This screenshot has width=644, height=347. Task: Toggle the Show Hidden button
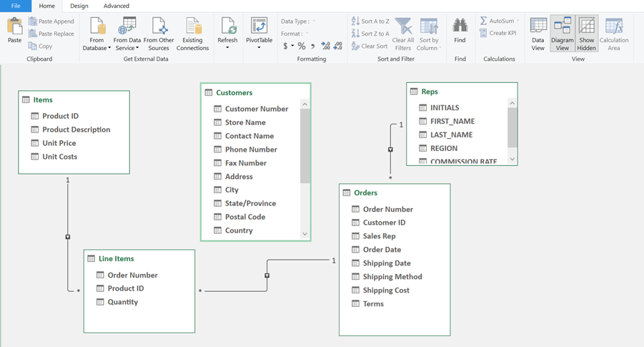point(587,29)
